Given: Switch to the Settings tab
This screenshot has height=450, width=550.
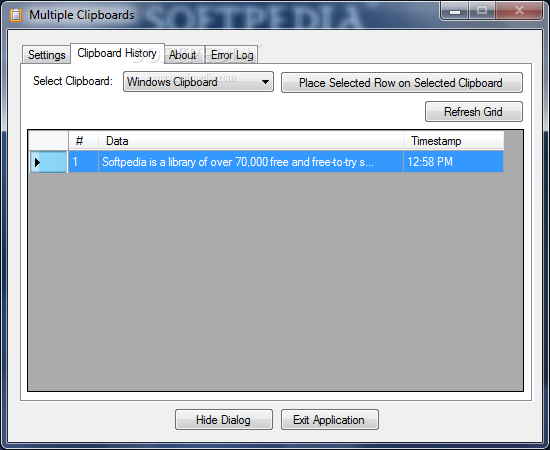Looking at the screenshot, I should (x=46, y=55).
